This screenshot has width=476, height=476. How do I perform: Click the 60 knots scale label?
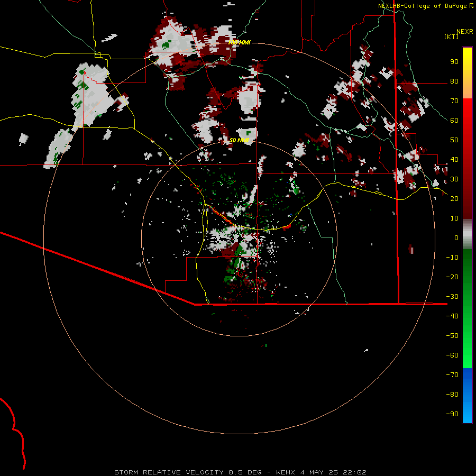click(454, 120)
